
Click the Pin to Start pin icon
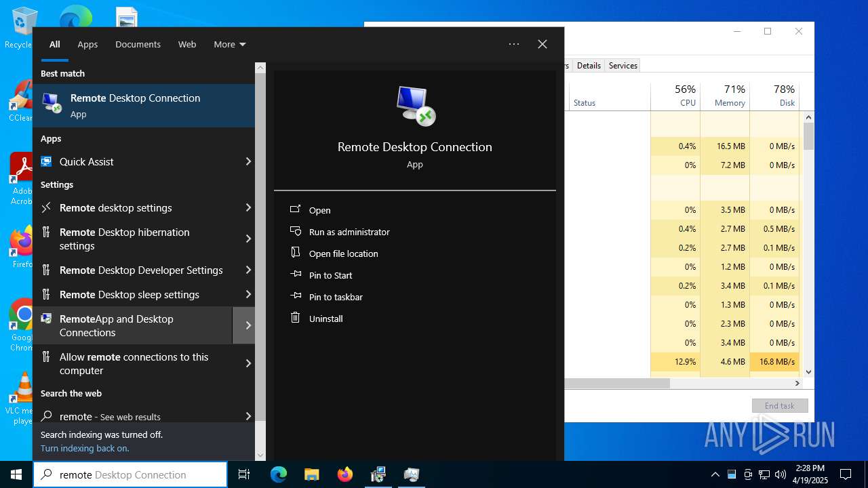pyautogui.click(x=295, y=274)
